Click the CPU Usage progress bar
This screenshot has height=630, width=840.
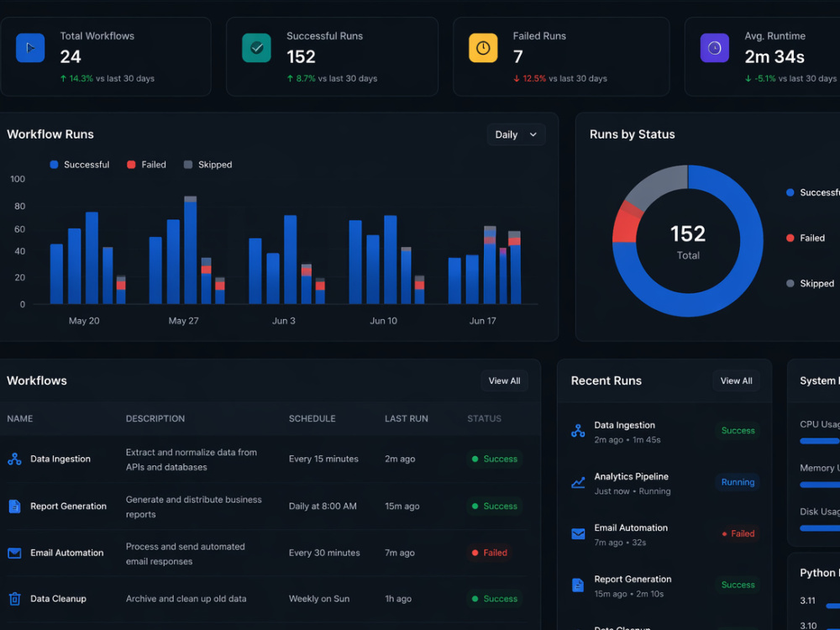click(820, 442)
